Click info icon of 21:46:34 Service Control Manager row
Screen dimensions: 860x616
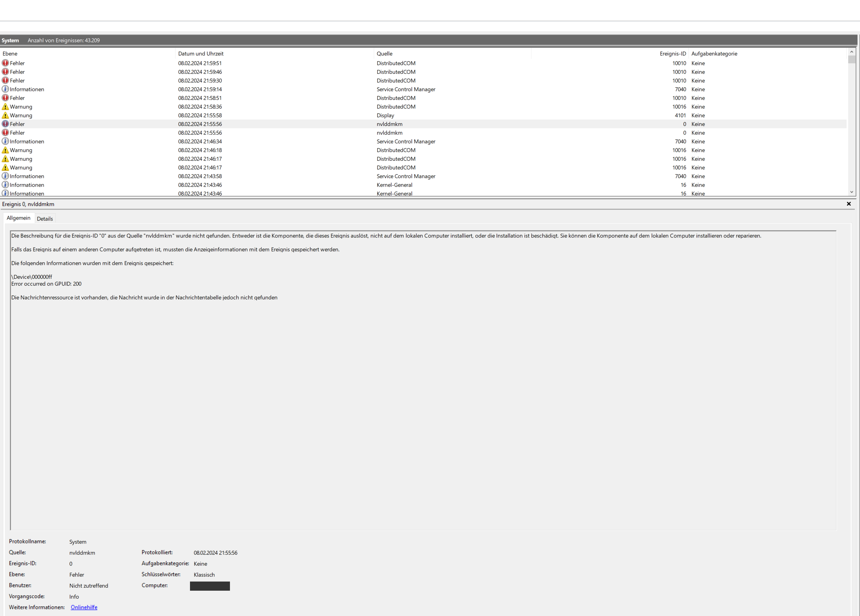[x=5, y=141]
